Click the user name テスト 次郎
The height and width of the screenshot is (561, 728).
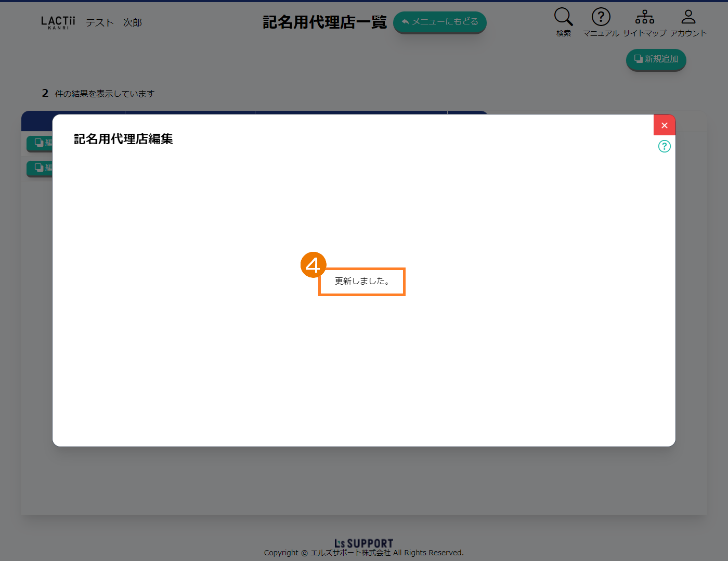pos(113,22)
